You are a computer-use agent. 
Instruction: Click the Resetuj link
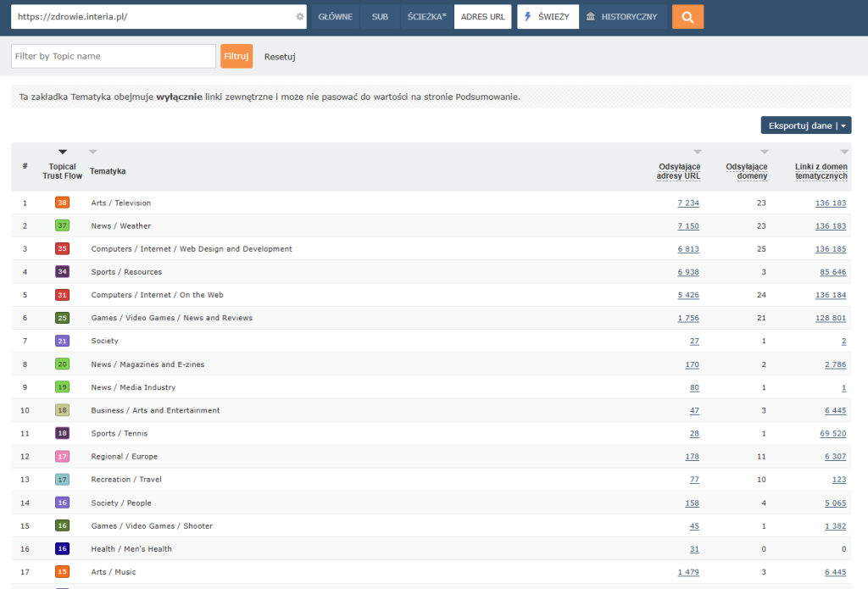[280, 57]
